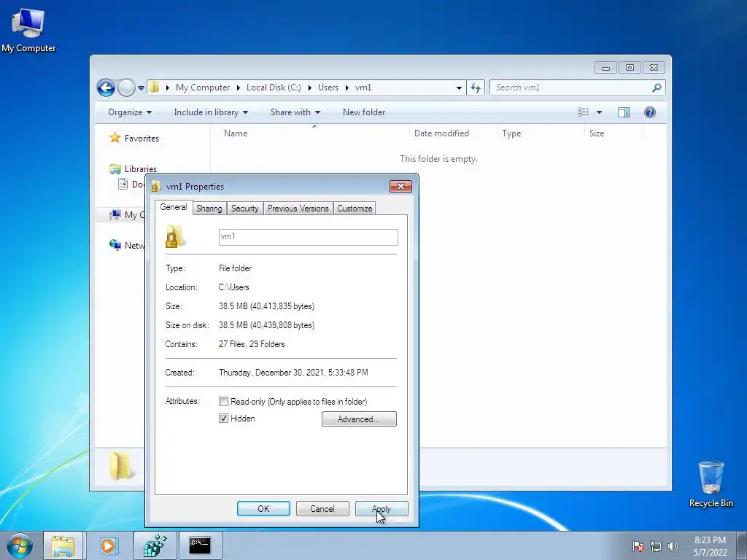Click the Libraries icon in navigation pane

[115, 168]
